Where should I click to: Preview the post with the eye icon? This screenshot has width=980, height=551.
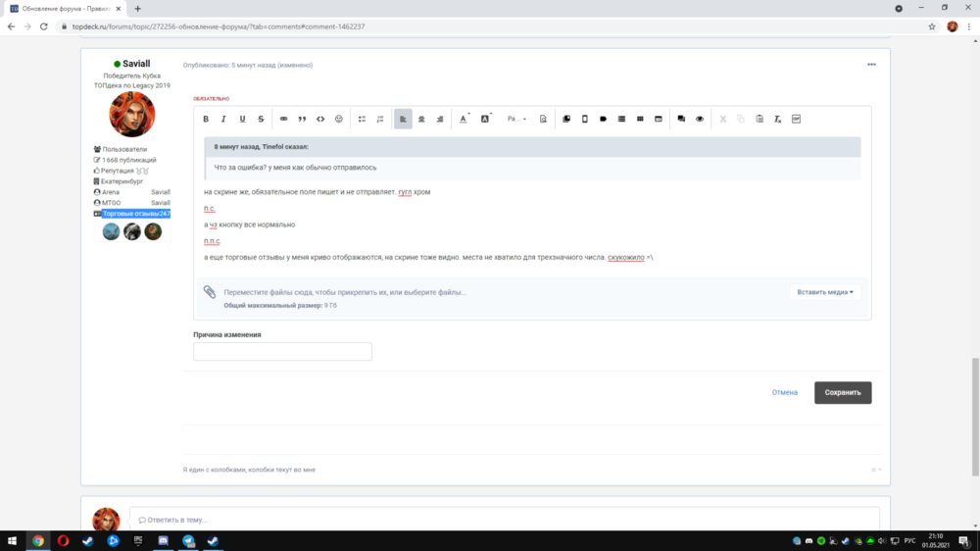pos(700,119)
